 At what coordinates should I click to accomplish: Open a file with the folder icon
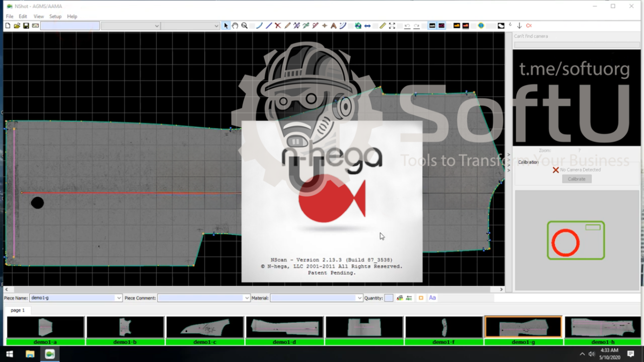point(17,26)
